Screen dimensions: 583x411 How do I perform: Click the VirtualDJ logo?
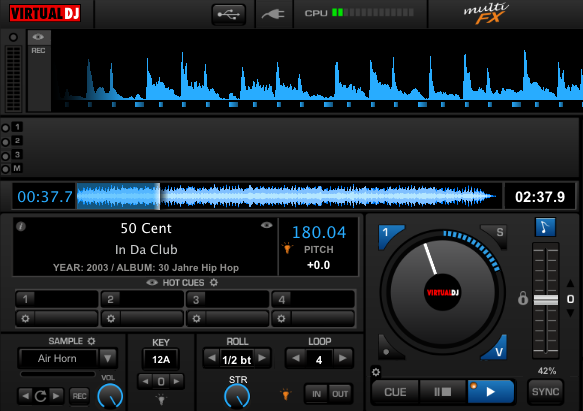tap(45, 13)
